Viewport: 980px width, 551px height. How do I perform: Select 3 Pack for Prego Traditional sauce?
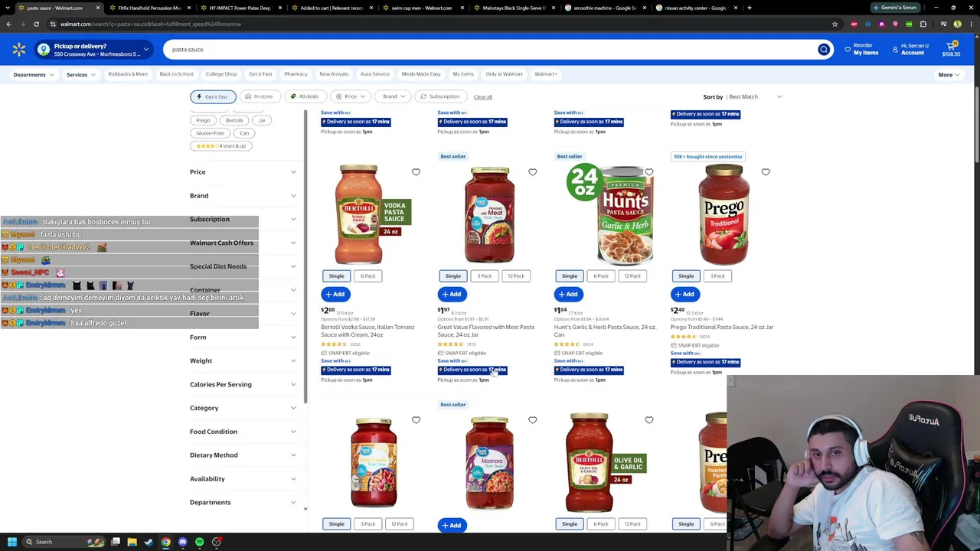(x=717, y=276)
